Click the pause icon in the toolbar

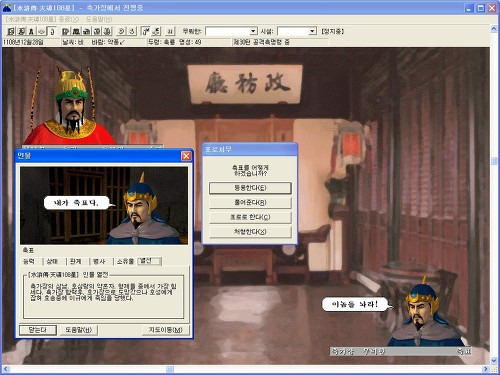170,31
